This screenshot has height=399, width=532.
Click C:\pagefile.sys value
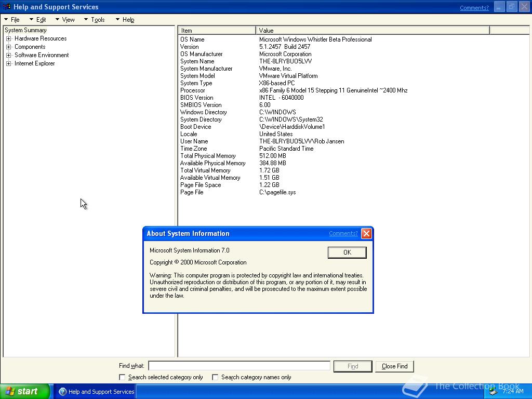click(277, 192)
